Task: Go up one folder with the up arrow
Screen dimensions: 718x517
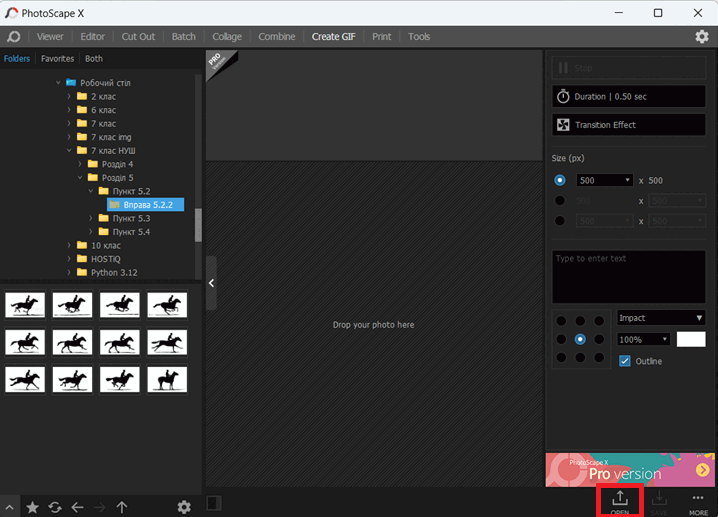Action: (x=122, y=507)
